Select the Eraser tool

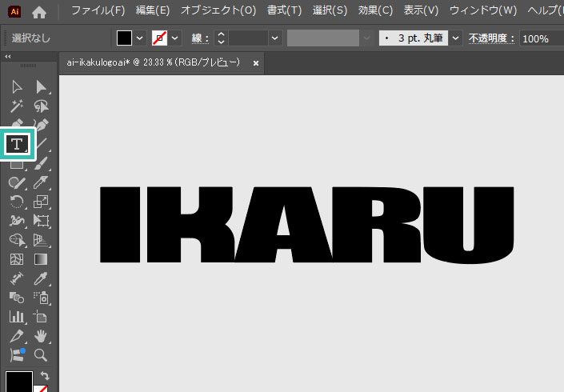[x=41, y=182]
